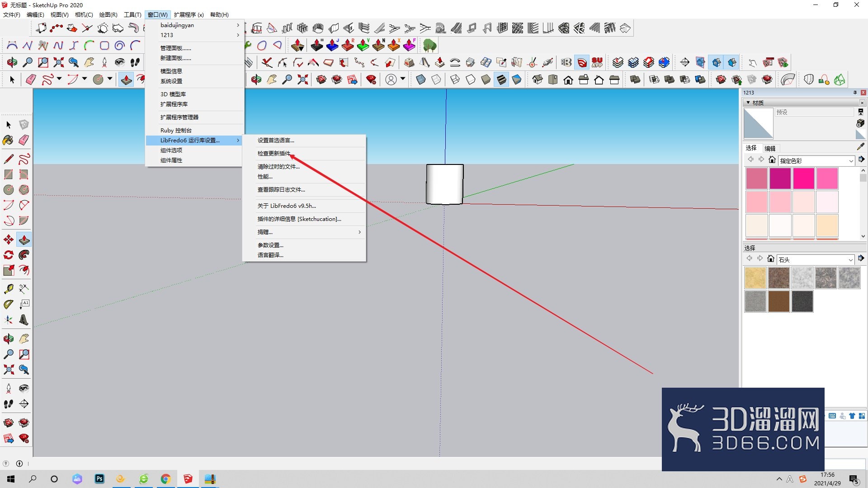Image resolution: width=868 pixels, height=488 pixels.
Task: Select the Eraser tool in top toolbar
Action: 31,80
